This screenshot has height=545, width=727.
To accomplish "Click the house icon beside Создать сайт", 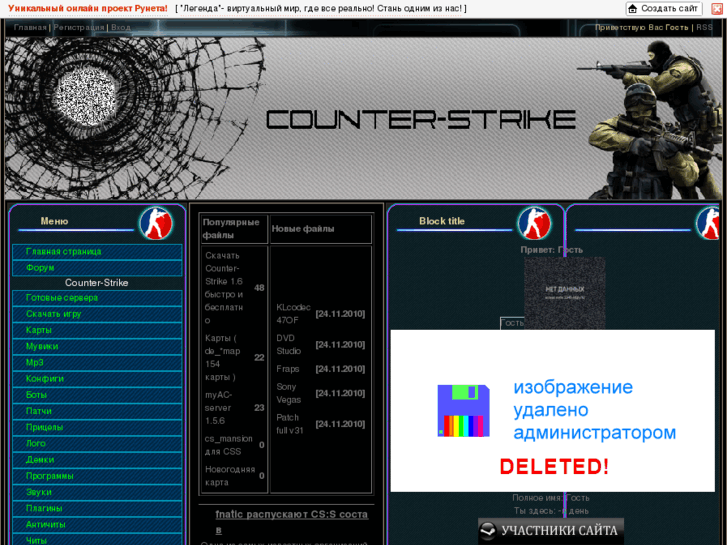I will pyautogui.click(x=632, y=8).
